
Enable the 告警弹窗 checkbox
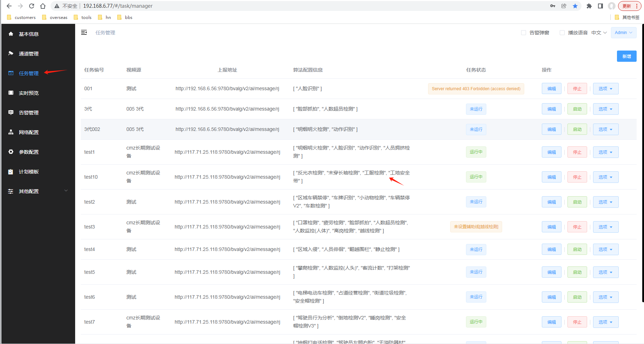tap(524, 33)
